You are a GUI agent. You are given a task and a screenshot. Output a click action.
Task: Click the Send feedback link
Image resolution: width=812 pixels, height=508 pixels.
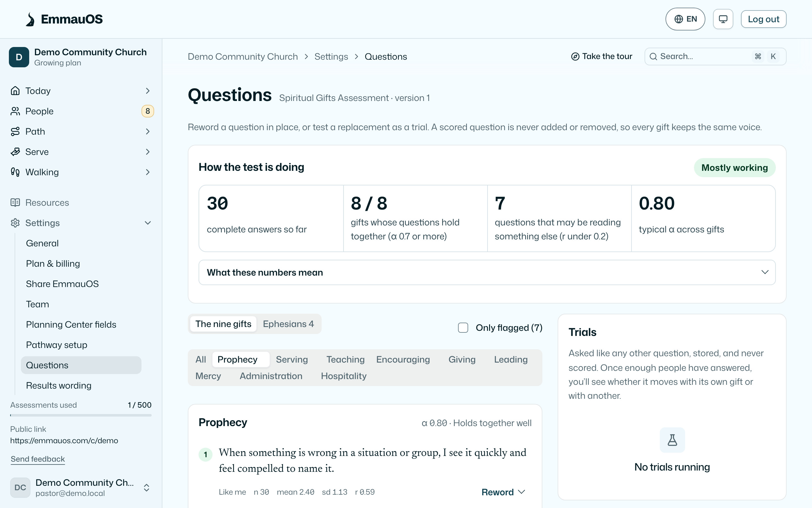37,459
